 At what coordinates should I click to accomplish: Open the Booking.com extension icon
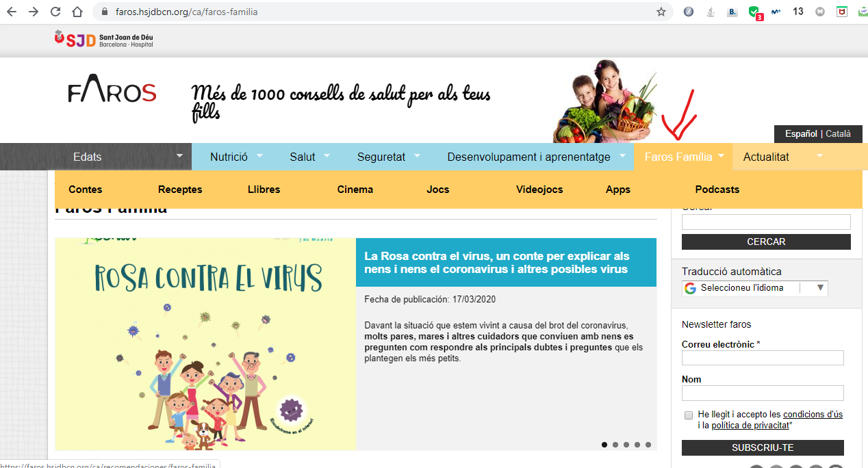coord(732,12)
